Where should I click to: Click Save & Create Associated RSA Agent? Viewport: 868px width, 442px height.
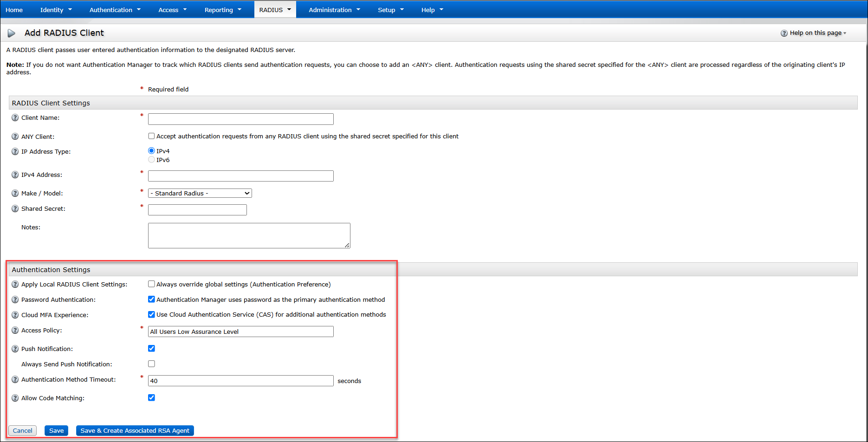135,430
